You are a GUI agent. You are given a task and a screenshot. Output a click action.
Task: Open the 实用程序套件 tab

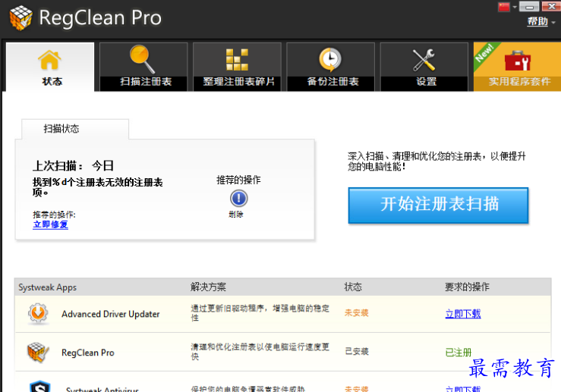518,67
